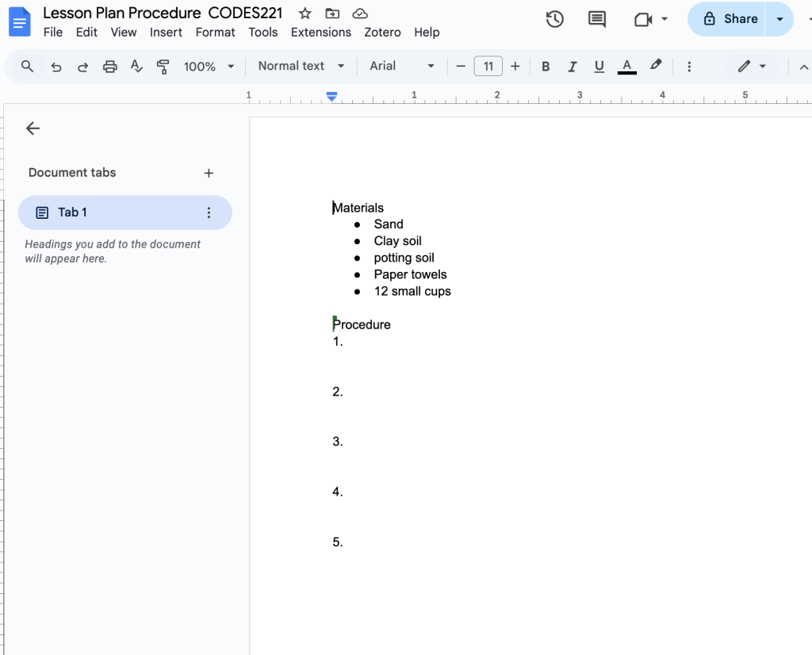The image size is (812, 655).
Task: Select the paint format roller icon
Action: click(163, 67)
